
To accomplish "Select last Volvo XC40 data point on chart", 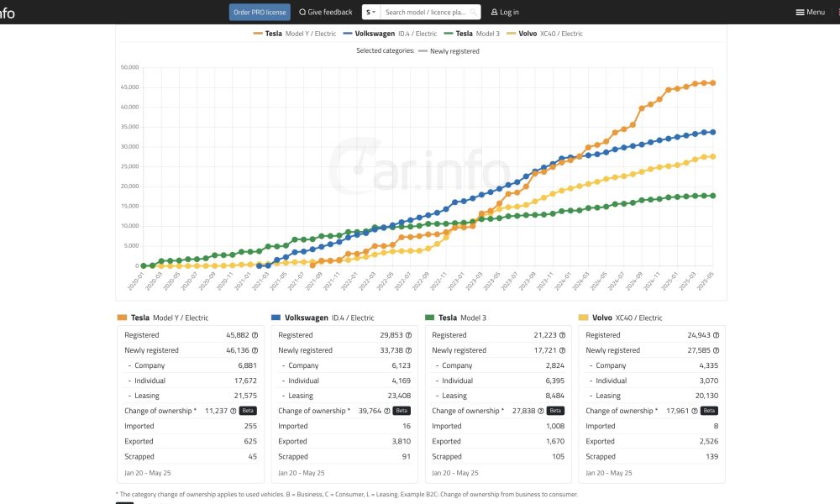I will [x=713, y=157].
